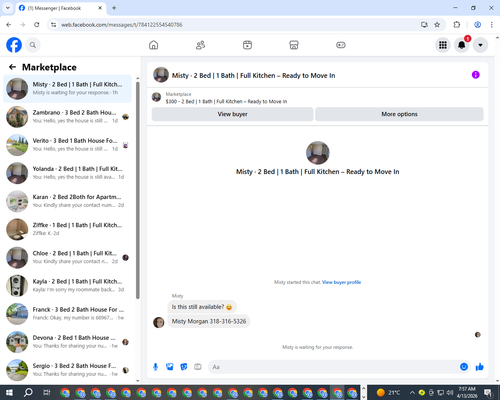Image resolution: width=500 pixels, height=400 pixels.
Task: Click Misty's large center profile picture
Action: (x=318, y=153)
